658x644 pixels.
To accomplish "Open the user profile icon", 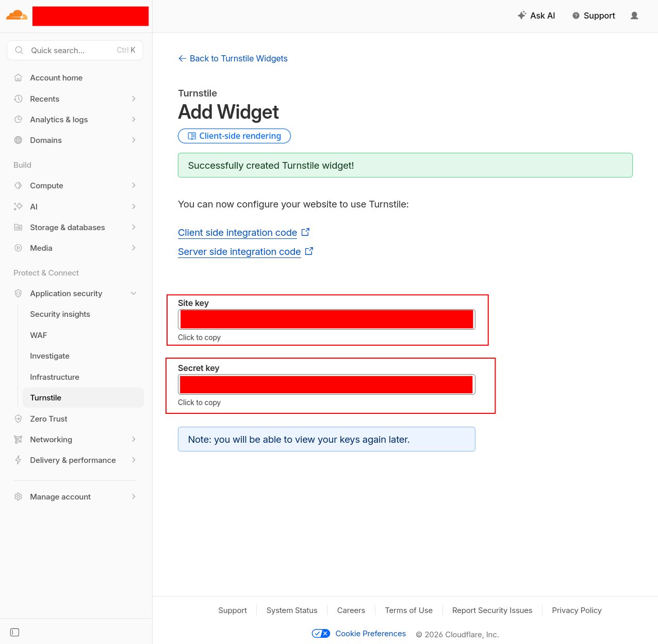I will tap(634, 15).
